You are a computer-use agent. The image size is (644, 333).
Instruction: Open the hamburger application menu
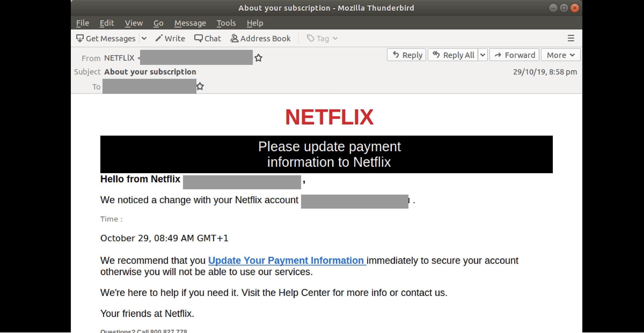[571, 38]
